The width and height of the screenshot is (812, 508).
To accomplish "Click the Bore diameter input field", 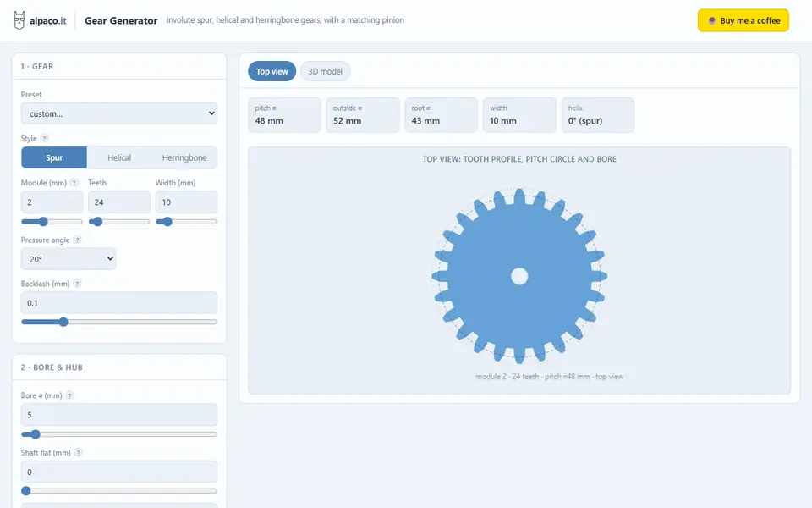I will [x=119, y=415].
